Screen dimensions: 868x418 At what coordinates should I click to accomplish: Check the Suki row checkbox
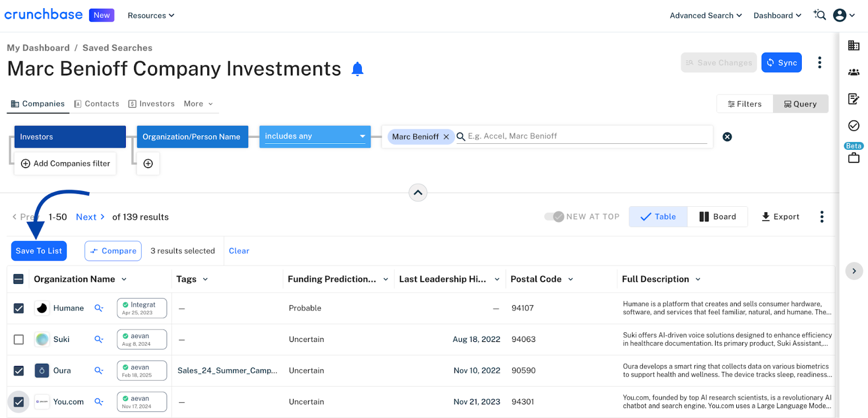coord(18,339)
